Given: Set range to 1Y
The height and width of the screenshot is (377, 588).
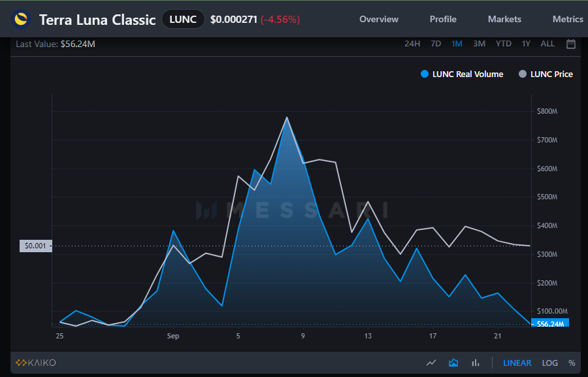Looking at the screenshot, I should pos(526,44).
